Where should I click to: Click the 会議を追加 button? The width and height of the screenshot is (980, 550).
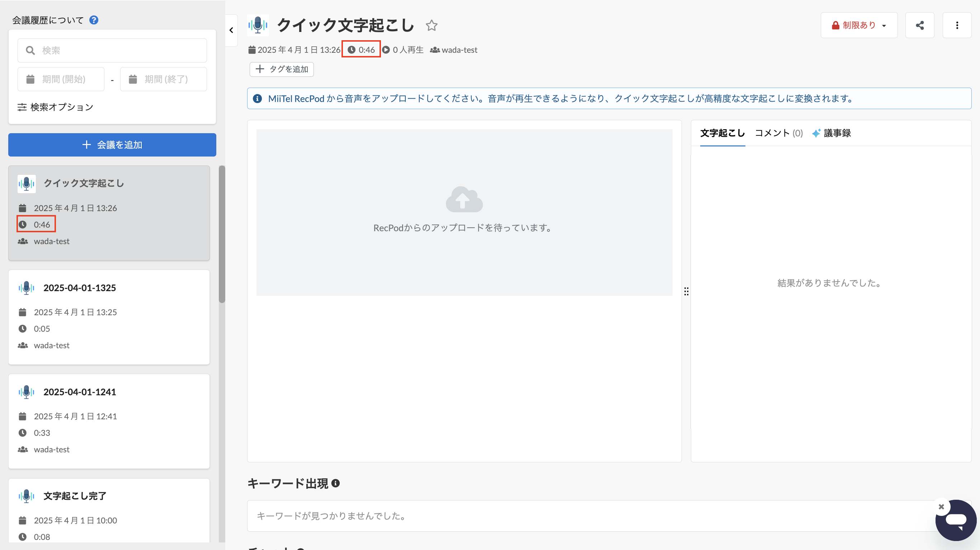pos(112,145)
